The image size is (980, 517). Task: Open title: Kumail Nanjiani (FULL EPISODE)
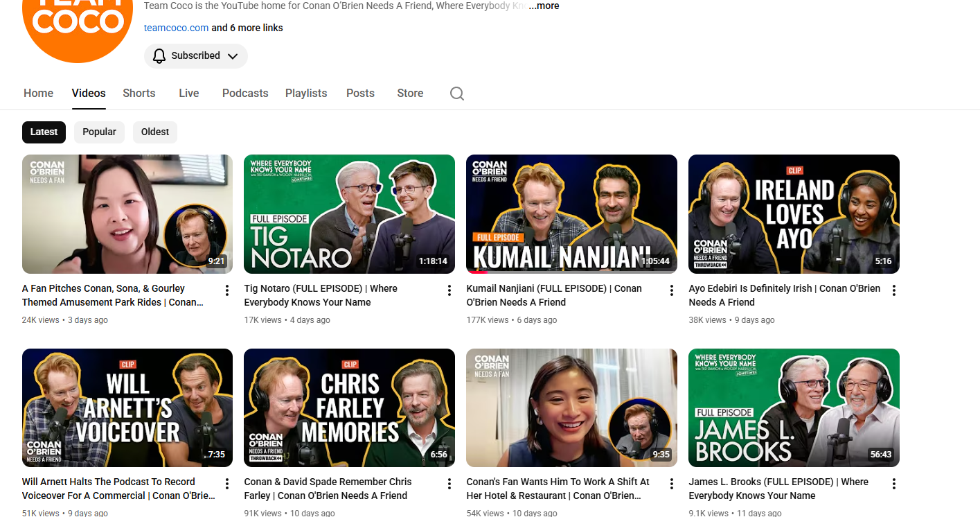[x=554, y=295]
